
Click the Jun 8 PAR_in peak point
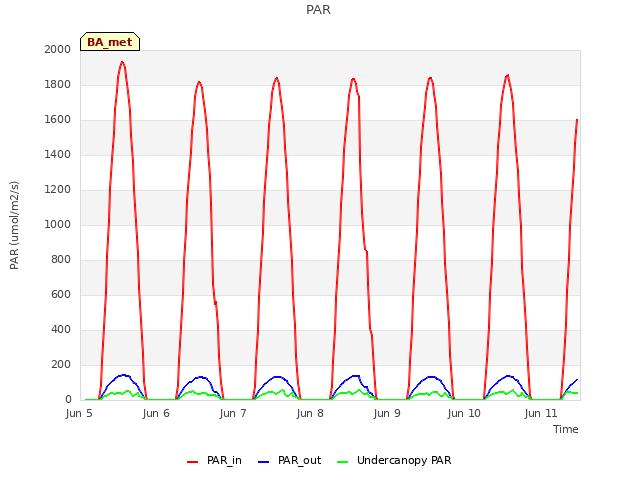pos(353,79)
